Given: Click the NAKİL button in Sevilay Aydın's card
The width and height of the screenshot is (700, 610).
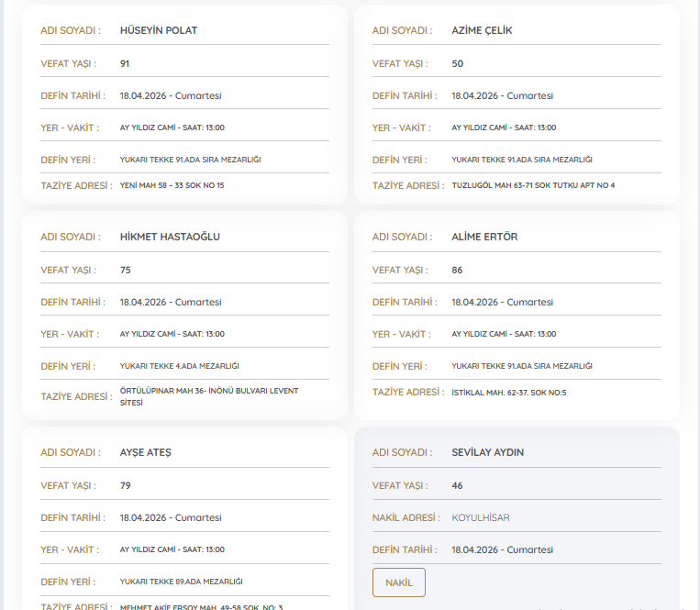Looking at the screenshot, I should tap(398, 582).
